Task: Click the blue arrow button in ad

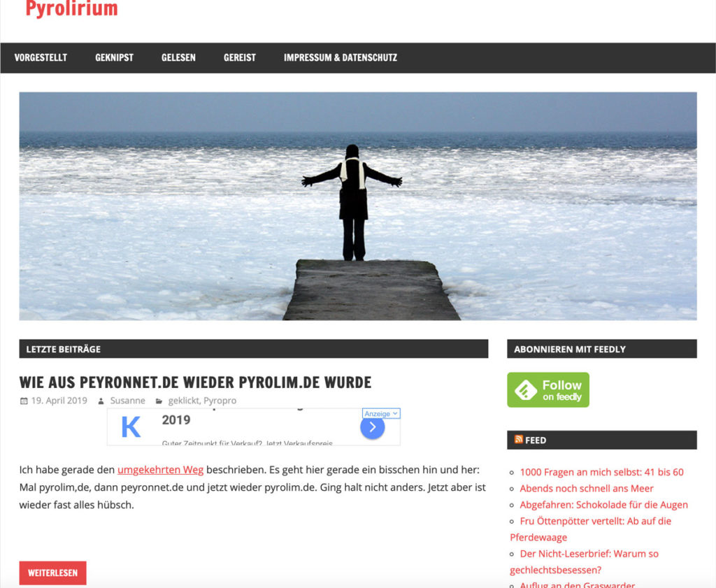Action: (373, 427)
